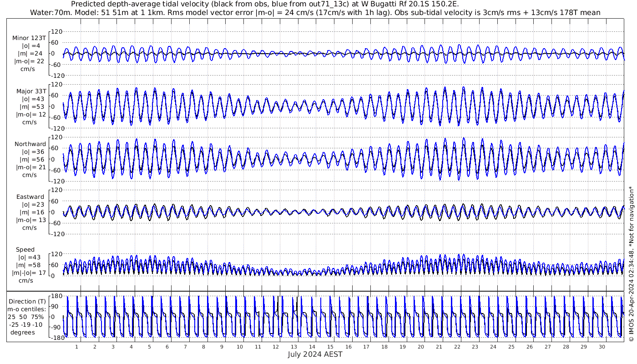Click the "Major 33T" panel label
This screenshot has width=637, height=364.
point(31,91)
